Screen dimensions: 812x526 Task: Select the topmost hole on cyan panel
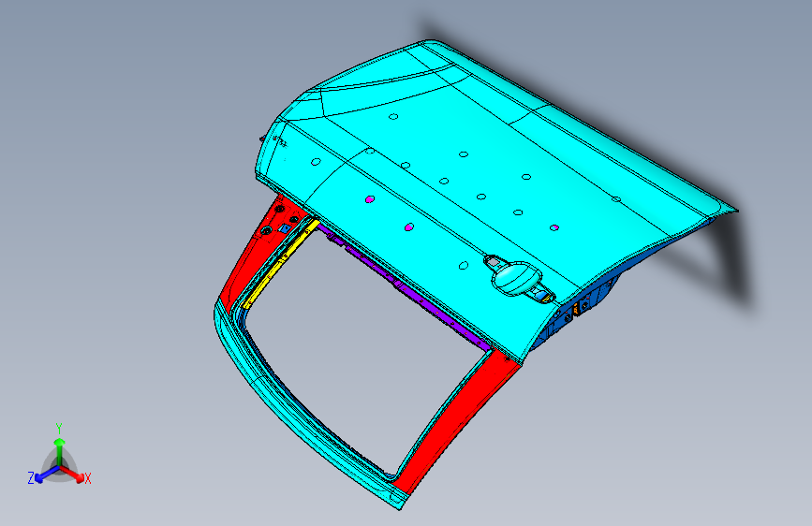tap(393, 116)
